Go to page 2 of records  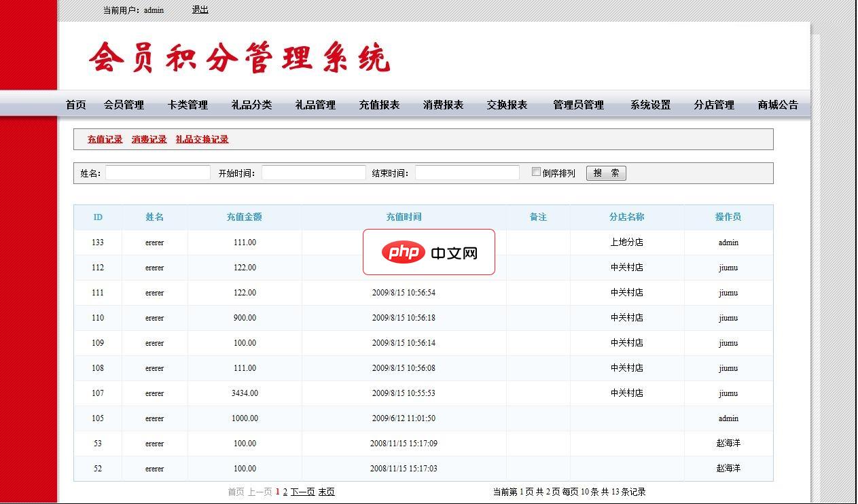coord(285,492)
